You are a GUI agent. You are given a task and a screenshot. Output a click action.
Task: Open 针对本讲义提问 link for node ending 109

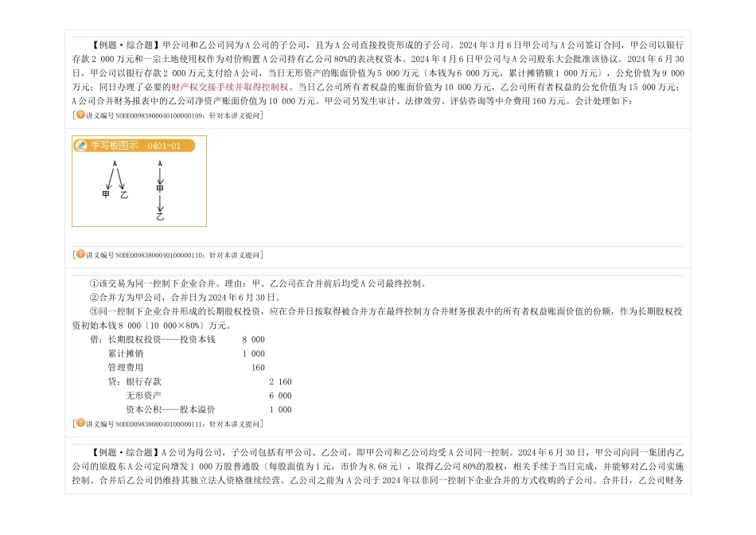tap(234, 115)
